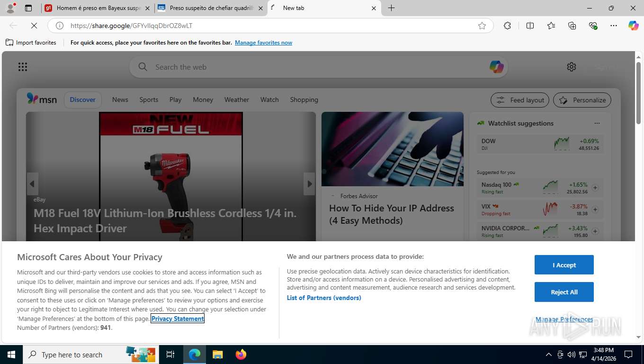644x364 pixels.
Task: Open a new browser tab
Action: click(391, 8)
